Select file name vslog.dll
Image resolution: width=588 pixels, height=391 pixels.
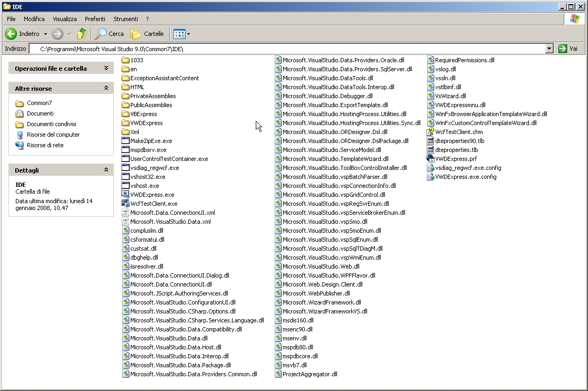coord(446,69)
